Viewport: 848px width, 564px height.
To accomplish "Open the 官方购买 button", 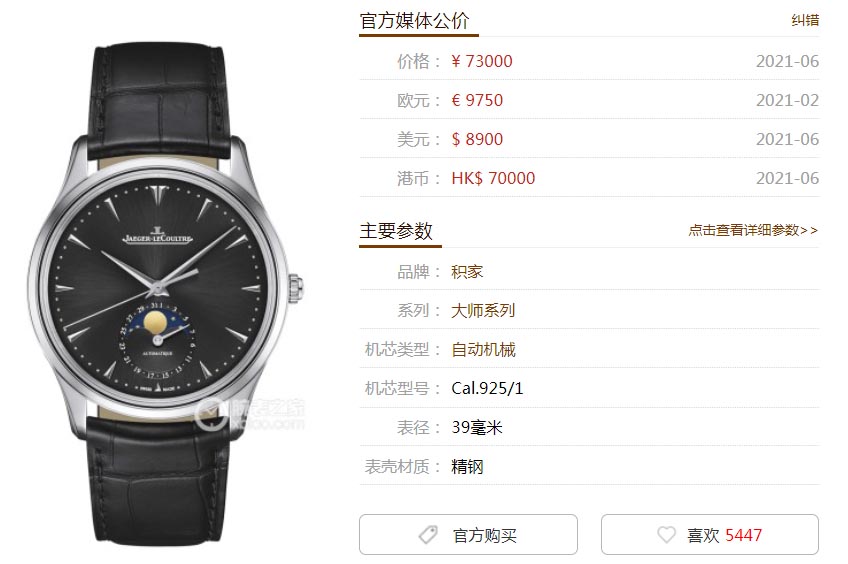I will tap(468, 534).
